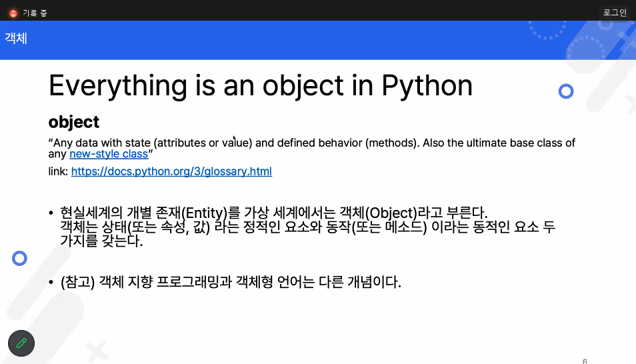Screen dimensions: 636x364
Task: Click the red recording indicator icon
Action: [x=13, y=13]
